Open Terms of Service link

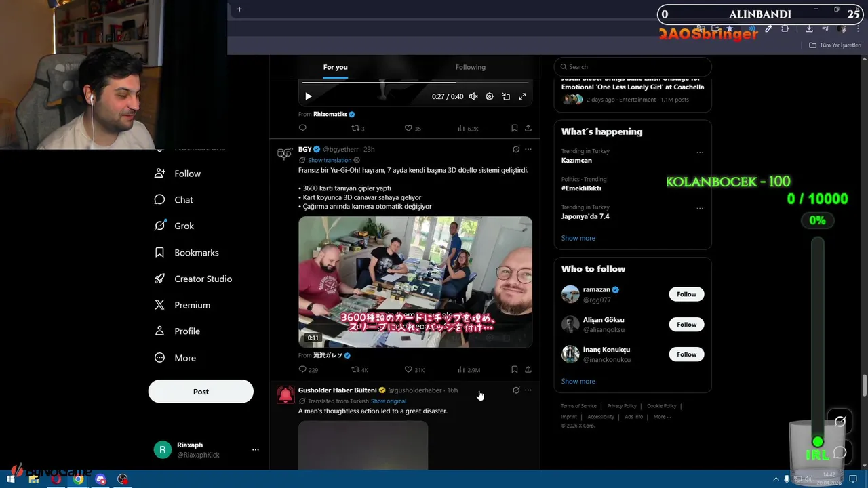[578, 406]
